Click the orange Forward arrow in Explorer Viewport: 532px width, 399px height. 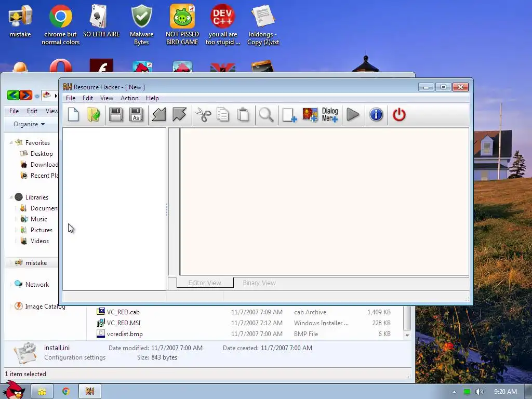pyautogui.click(x=26, y=95)
